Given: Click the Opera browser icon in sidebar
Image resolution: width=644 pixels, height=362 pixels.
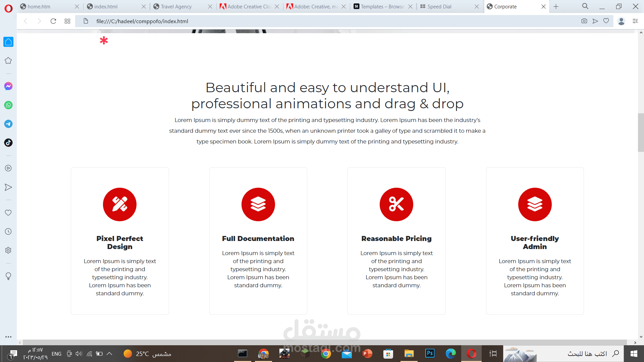Looking at the screenshot, I should tap(8, 6).
